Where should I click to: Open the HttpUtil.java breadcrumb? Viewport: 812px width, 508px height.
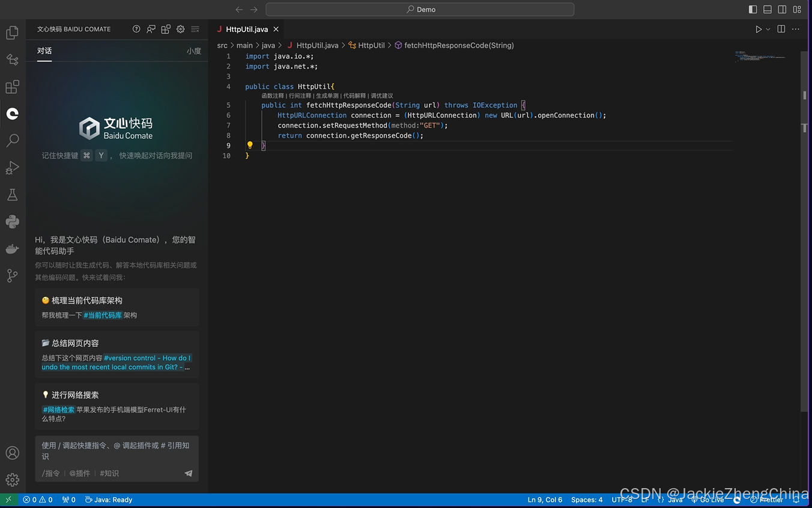pos(313,45)
